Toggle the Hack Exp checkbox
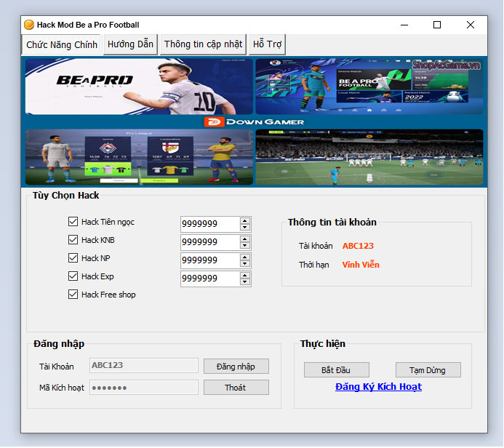This screenshot has width=504, height=448. tap(73, 276)
